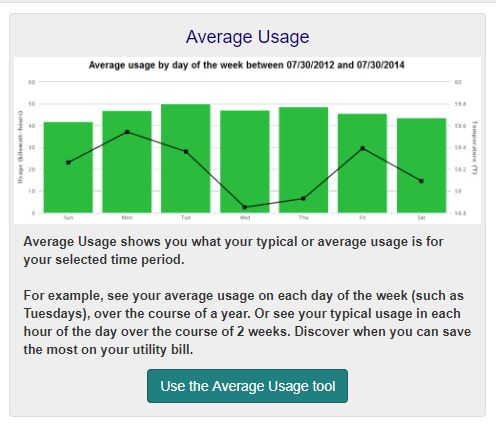This screenshot has height=428, width=496.
Task: Select the Friday green usage bar
Action: pyautogui.click(x=362, y=163)
